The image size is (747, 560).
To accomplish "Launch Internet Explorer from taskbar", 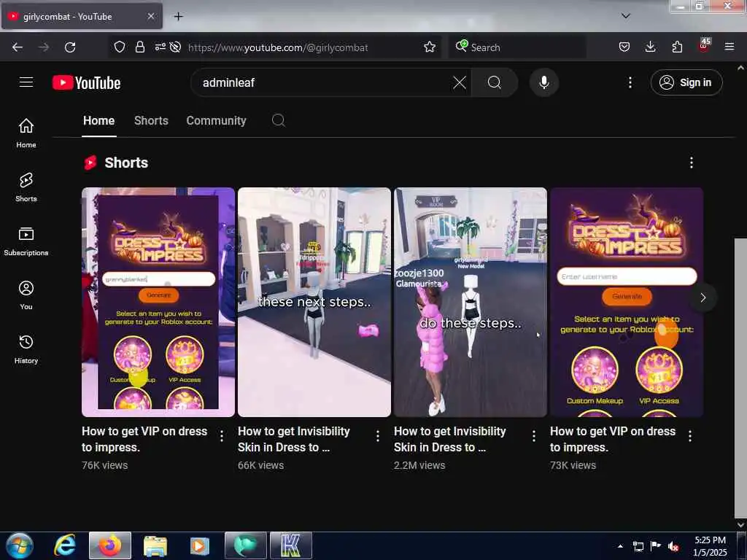I will (x=64, y=545).
